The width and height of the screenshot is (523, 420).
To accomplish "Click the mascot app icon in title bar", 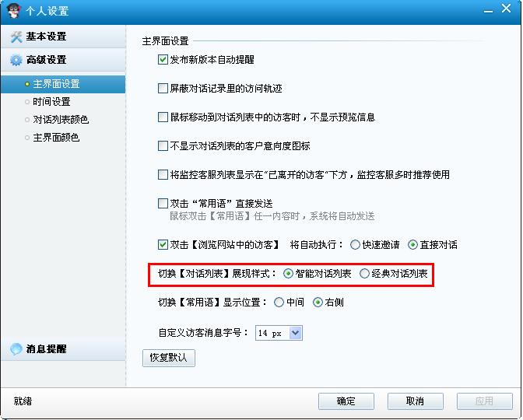I will [x=13, y=10].
